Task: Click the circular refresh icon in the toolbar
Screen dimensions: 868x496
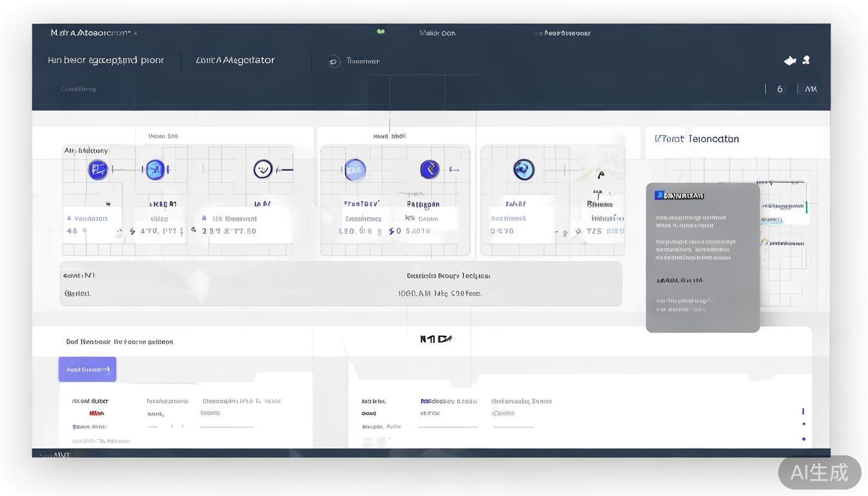Action: pos(332,59)
